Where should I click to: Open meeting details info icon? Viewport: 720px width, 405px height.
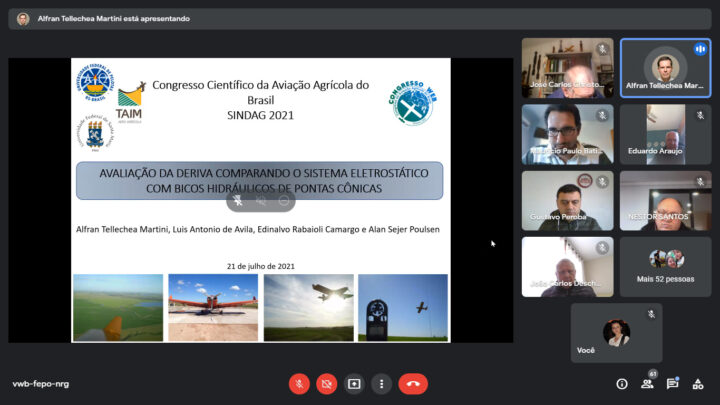point(622,383)
